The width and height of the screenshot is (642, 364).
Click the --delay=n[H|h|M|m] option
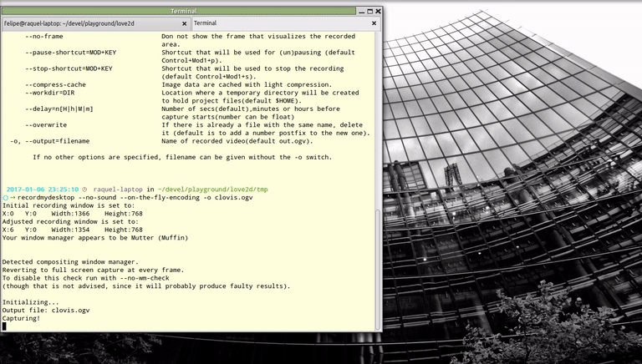59,109
